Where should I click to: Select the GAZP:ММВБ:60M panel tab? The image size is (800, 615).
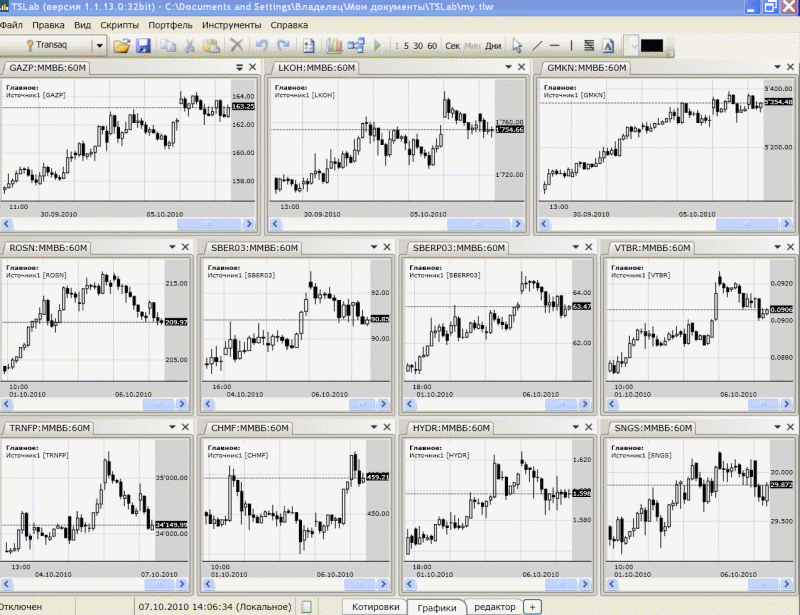click(47, 68)
